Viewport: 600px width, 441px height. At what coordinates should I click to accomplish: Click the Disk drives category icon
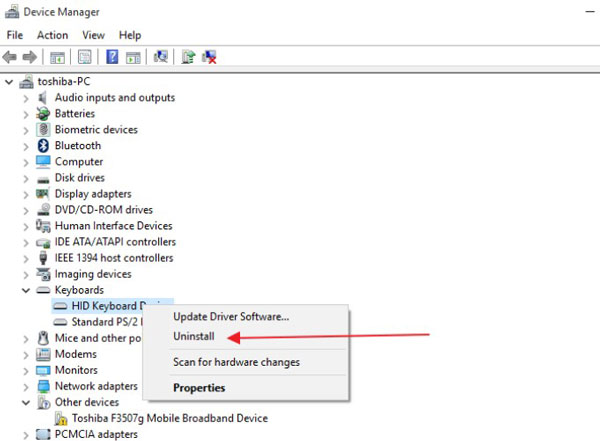[x=43, y=179]
